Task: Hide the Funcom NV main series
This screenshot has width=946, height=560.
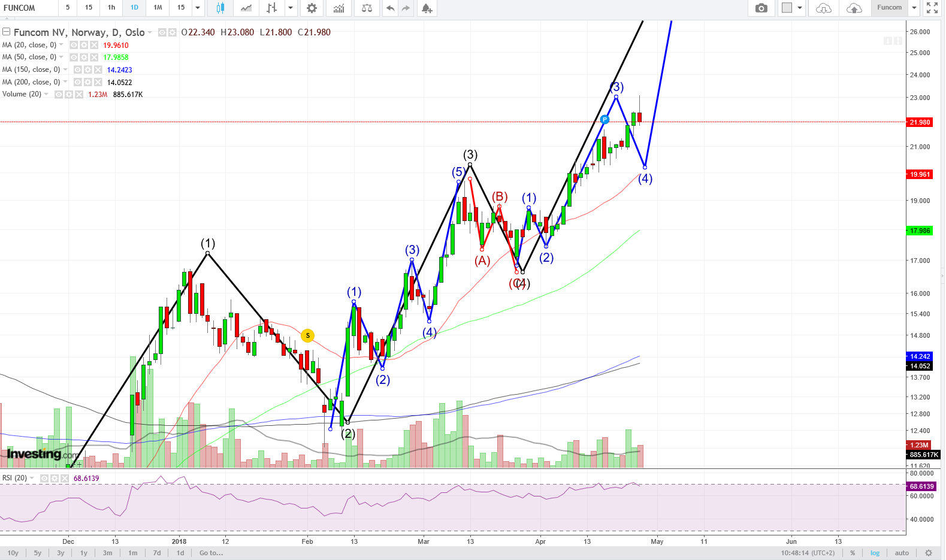Action: point(162,32)
